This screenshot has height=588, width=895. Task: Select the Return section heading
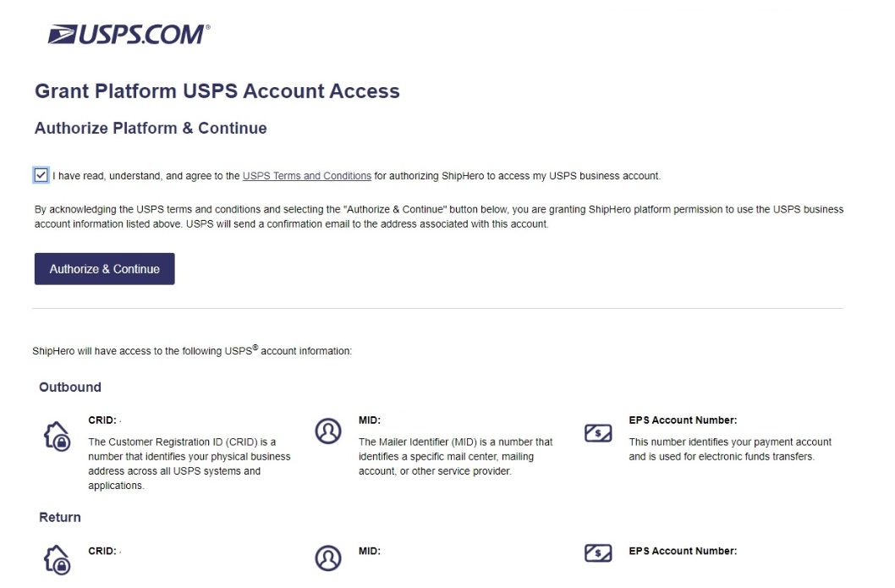pyautogui.click(x=60, y=517)
